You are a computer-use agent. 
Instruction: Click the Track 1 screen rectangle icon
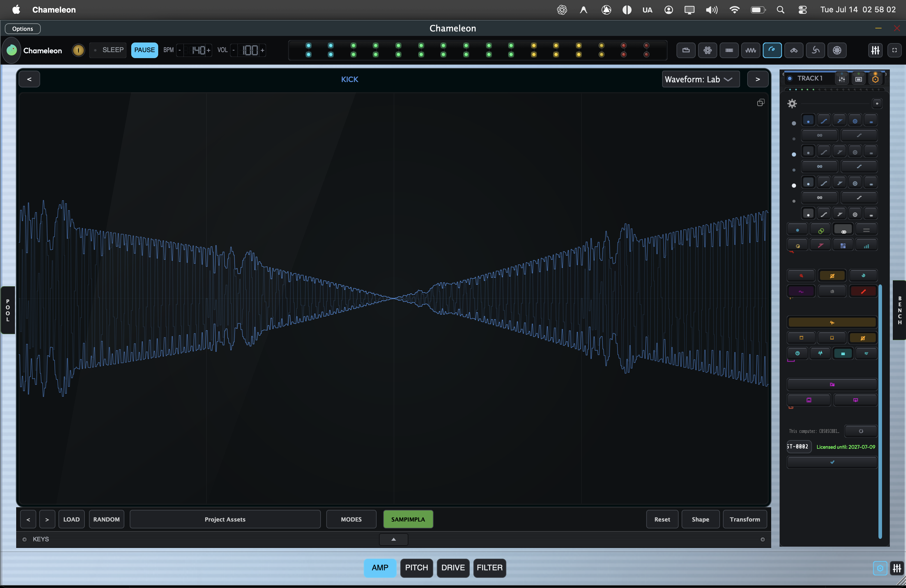tap(858, 79)
